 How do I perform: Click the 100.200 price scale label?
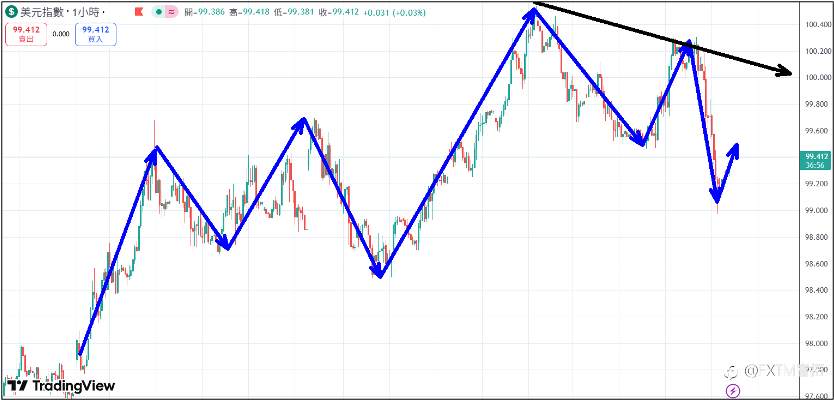tap(818, 52)
